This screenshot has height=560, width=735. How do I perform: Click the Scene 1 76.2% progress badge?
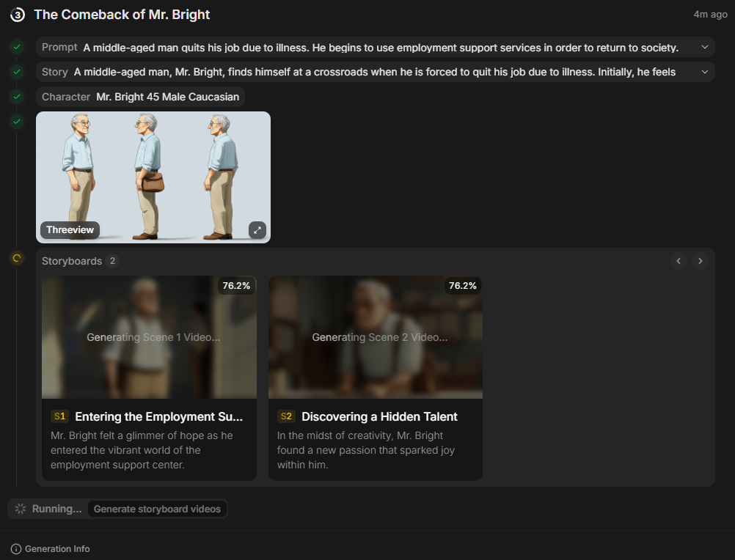tap(236, 286)
